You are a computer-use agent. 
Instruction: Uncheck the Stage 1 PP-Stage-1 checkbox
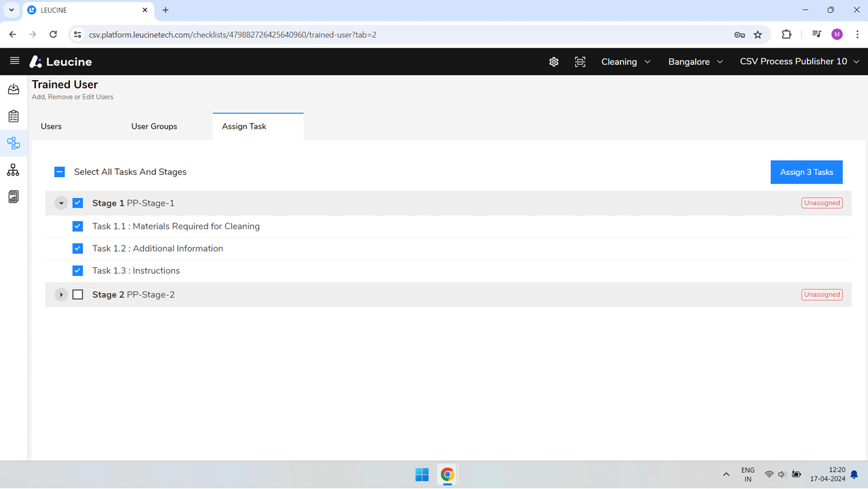tap(78, 203)
